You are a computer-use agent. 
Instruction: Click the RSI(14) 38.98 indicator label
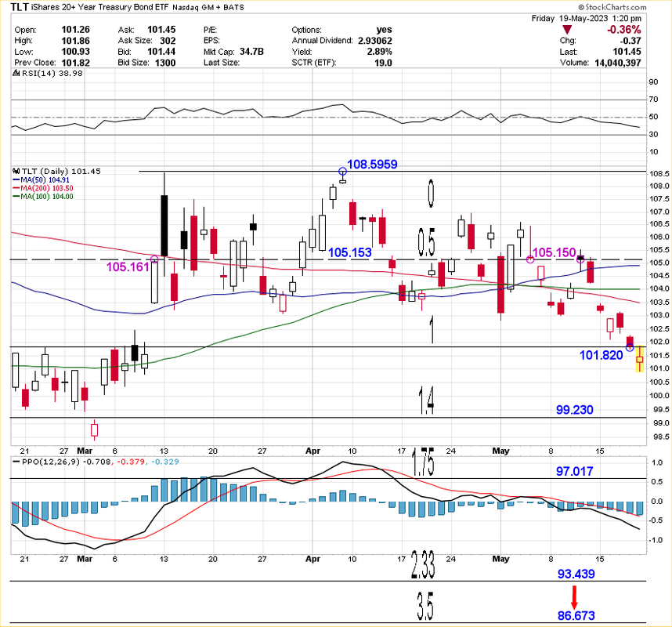click(x=52, y=74)
